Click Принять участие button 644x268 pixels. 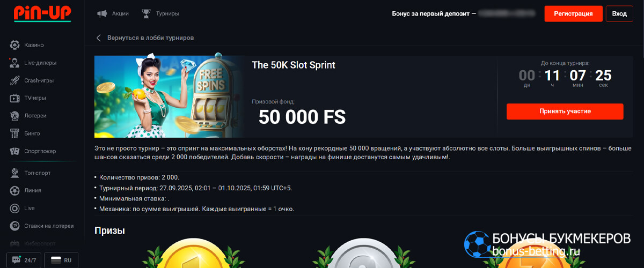(x=565, y=111)
